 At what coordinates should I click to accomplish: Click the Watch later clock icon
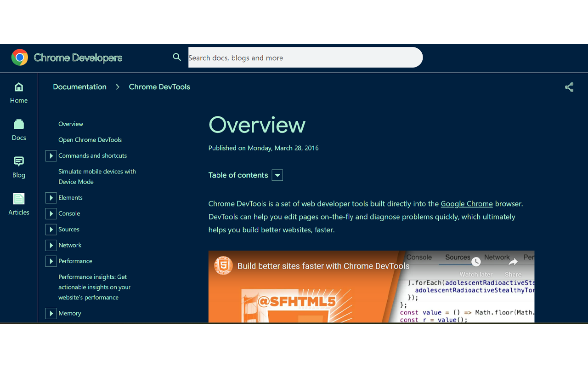[476, 262]
